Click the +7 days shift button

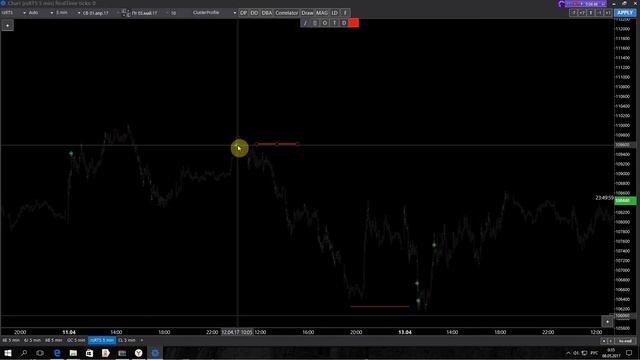click(x=582, y=13)
